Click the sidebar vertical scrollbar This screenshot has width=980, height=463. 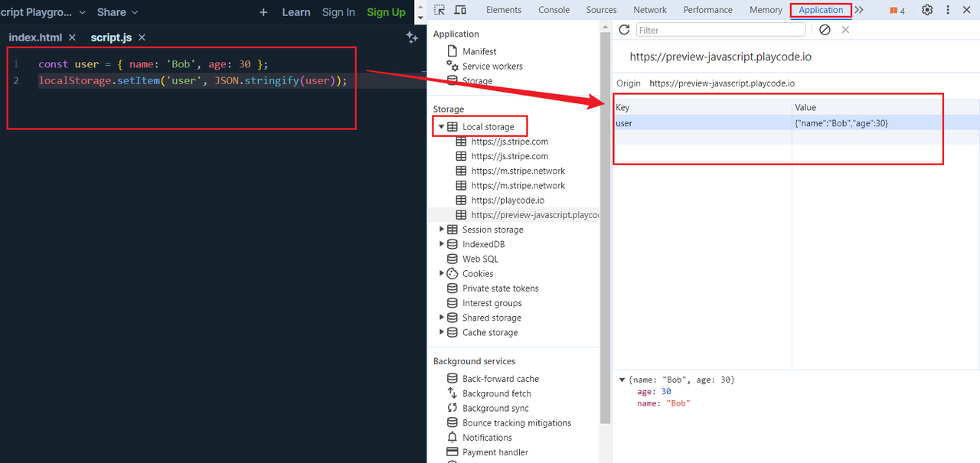tap(606, 230)
